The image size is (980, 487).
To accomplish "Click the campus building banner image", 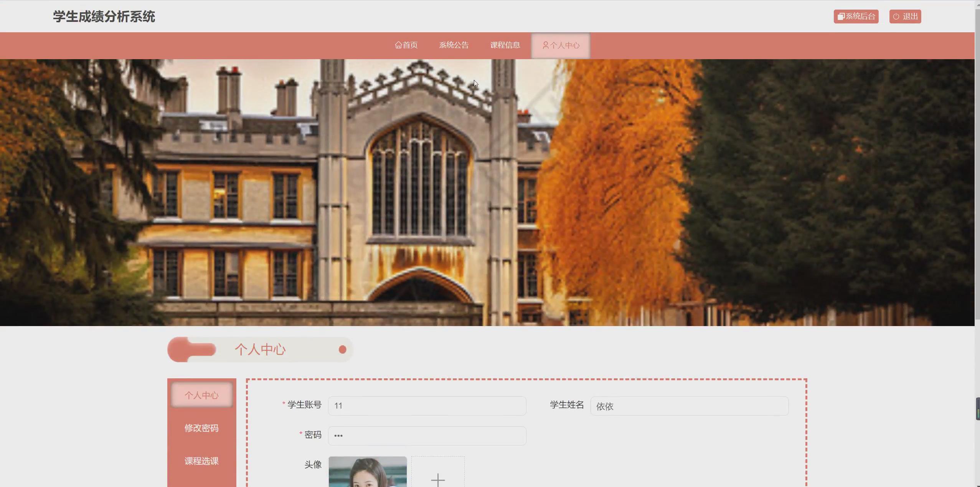I will (x=487, y=192).
